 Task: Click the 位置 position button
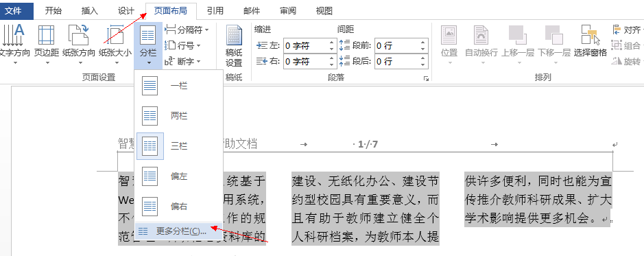449,45
